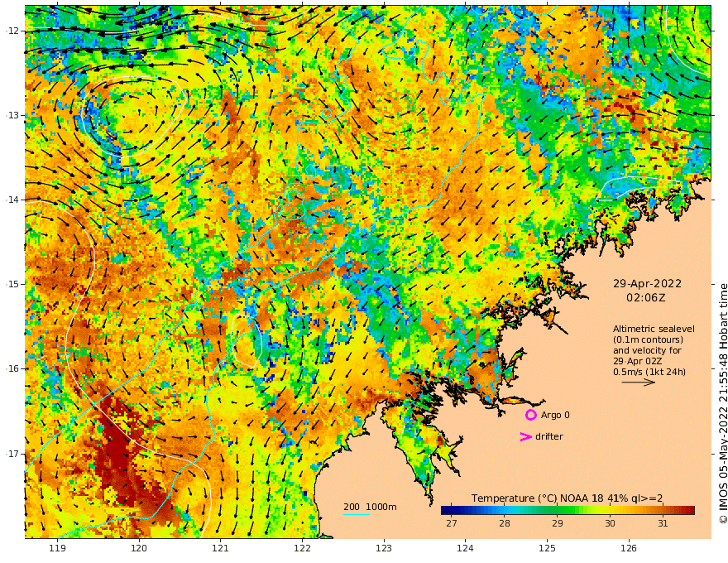Select the time label 02:06Z
The height and width of the screenshot is (563, 728).
pyautogui.click(x=646, y=297)
